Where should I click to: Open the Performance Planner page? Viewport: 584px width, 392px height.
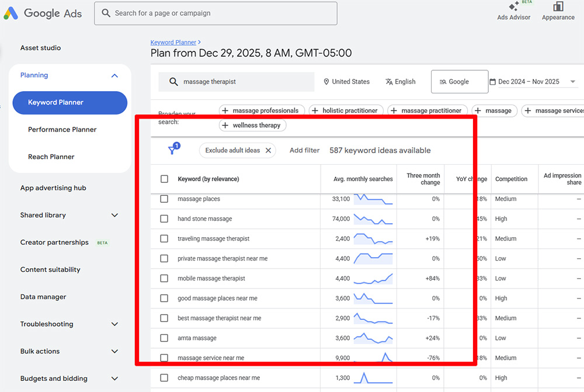62,130
